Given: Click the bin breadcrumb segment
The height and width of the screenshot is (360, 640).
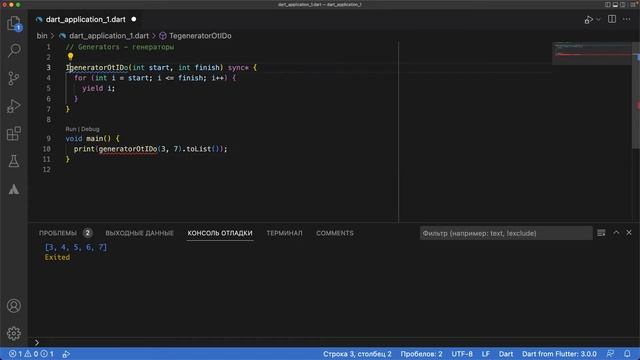Looking at the screenshot, I should pos(42,36).
